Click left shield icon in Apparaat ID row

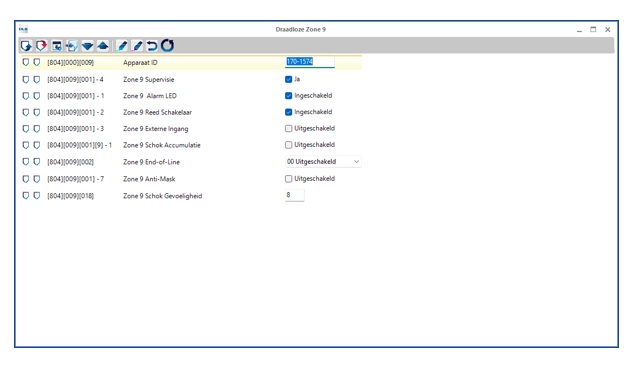pyautogui.click(x=25, y=62)
